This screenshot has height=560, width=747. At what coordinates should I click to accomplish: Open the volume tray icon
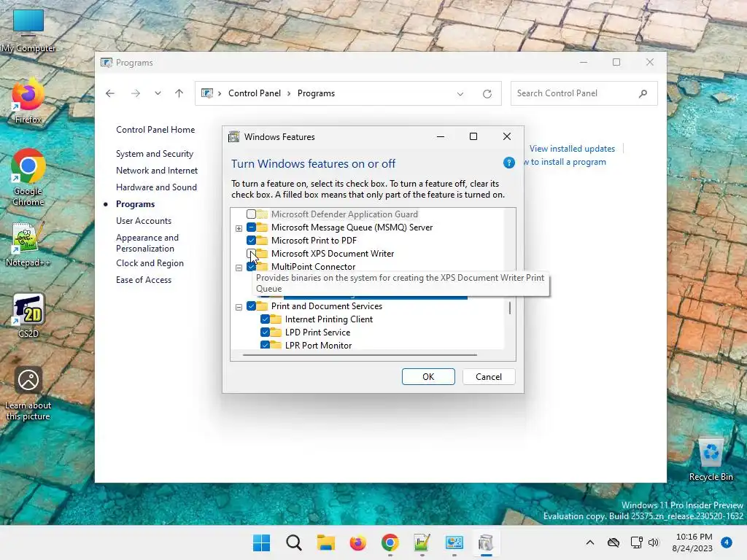[x=654, y=542]
